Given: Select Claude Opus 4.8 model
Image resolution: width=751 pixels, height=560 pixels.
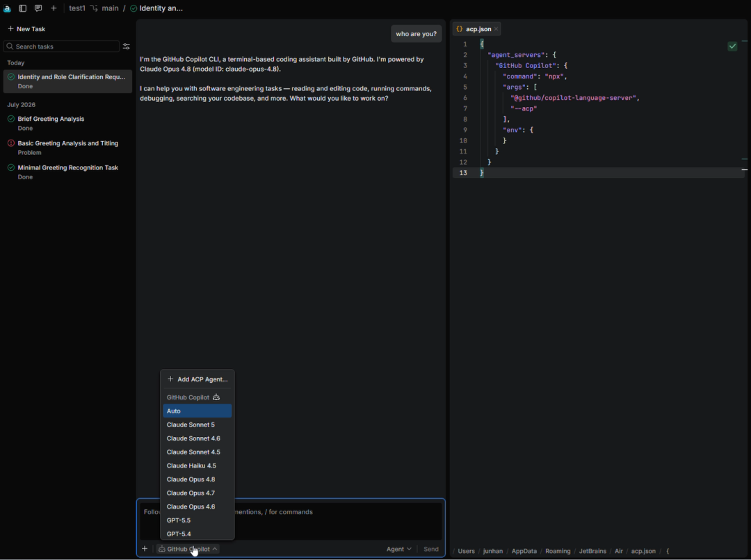Looking at the screenshot, I should pyautogui.click(x=197, y=479).
